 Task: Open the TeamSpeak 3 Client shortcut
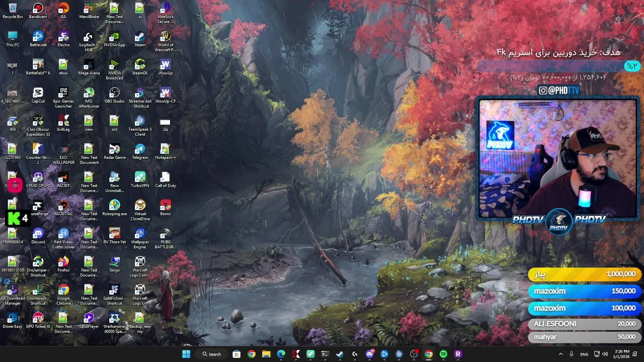tap(140, 126)
